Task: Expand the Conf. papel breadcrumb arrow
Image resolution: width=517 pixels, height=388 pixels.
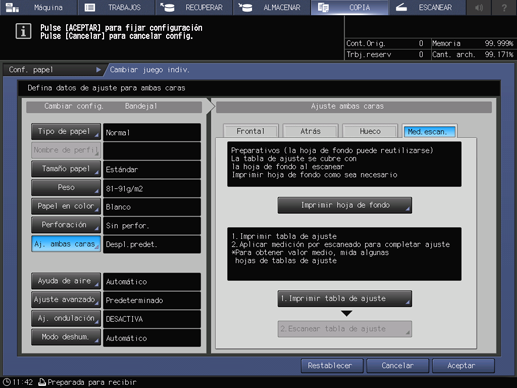Action: (x=98, y=70)
